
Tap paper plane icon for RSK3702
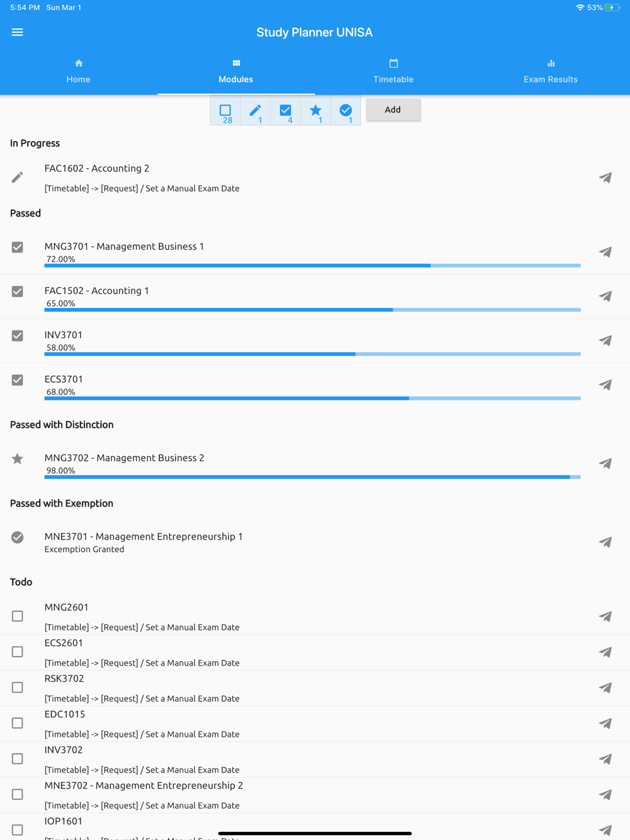(x=605, y=688)
